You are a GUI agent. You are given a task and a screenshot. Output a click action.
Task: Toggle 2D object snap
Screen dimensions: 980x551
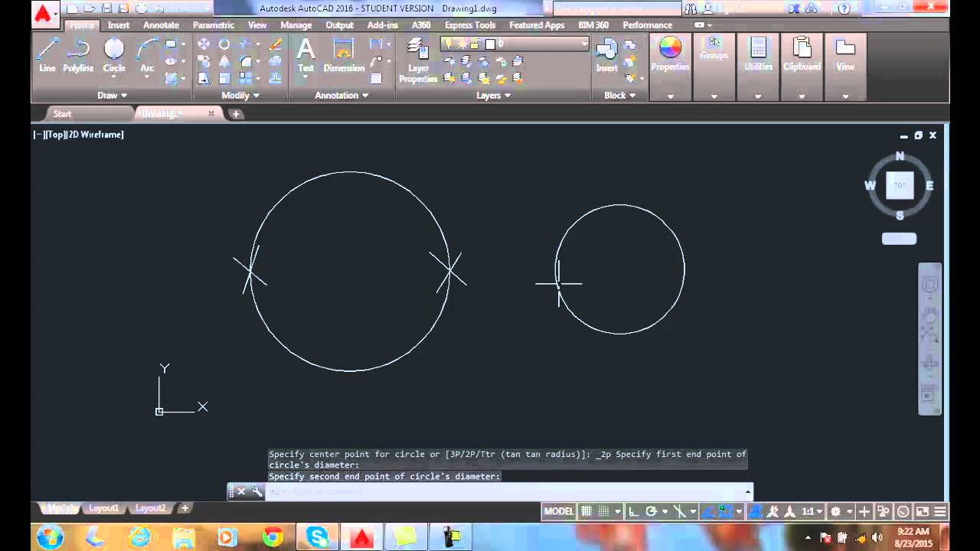pyautogui.click(x=726, y=511)
